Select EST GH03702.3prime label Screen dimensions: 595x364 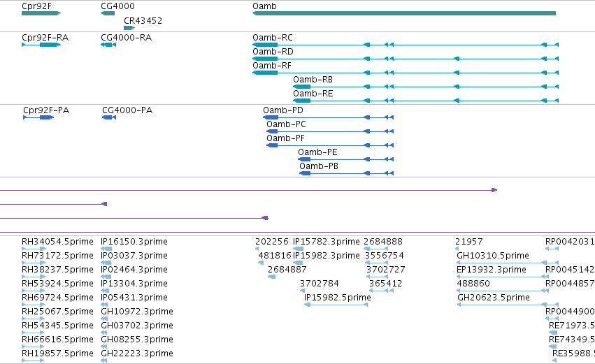pyautogui.click(x=137, y=326)
